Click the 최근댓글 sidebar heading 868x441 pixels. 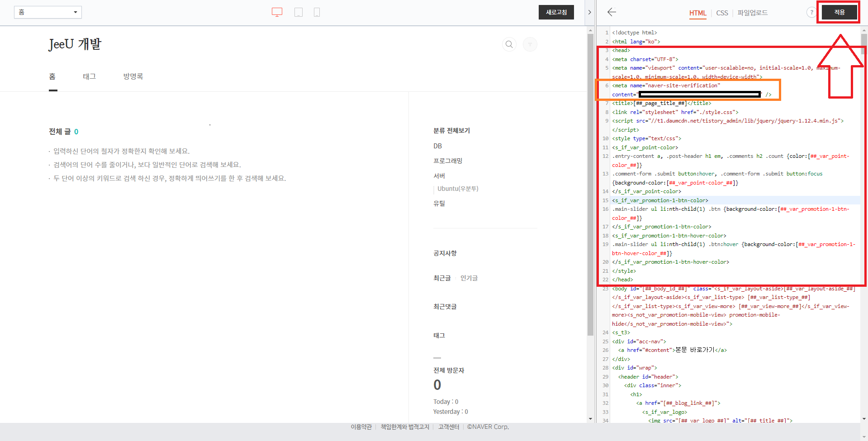click(x=445, y=307)
